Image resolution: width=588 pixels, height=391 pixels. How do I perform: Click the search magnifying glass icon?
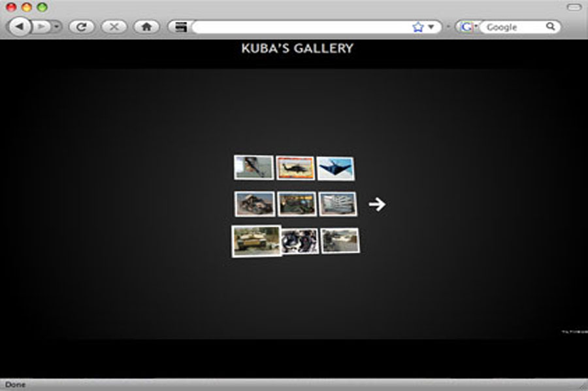pos(551,27)
